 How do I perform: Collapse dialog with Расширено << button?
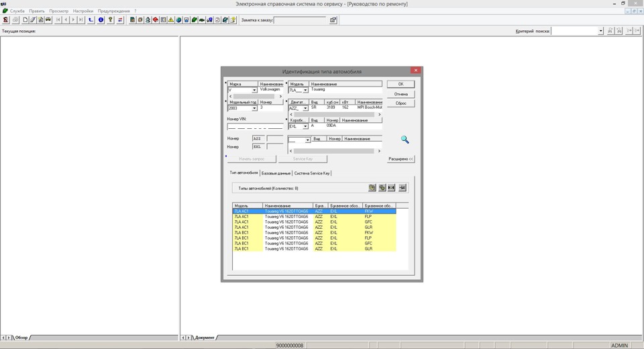tap(401, 158)
